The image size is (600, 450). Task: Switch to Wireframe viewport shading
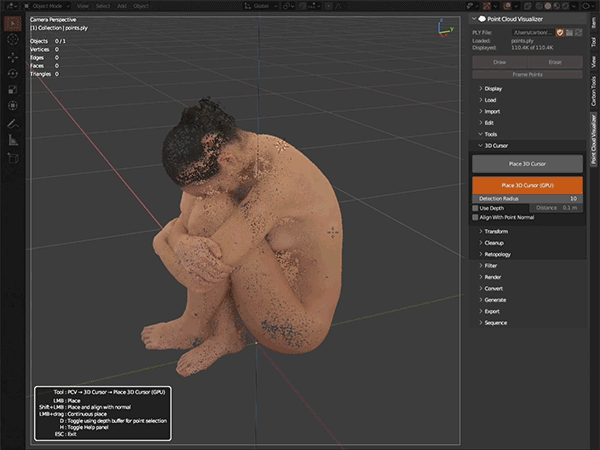tap(539, 6)
